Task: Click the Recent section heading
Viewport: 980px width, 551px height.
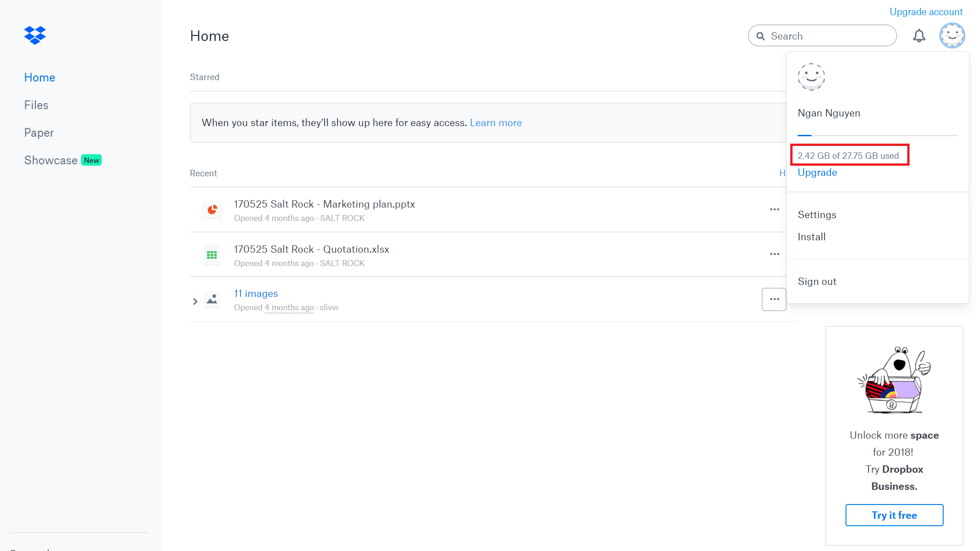Action: tap(203, 174)
